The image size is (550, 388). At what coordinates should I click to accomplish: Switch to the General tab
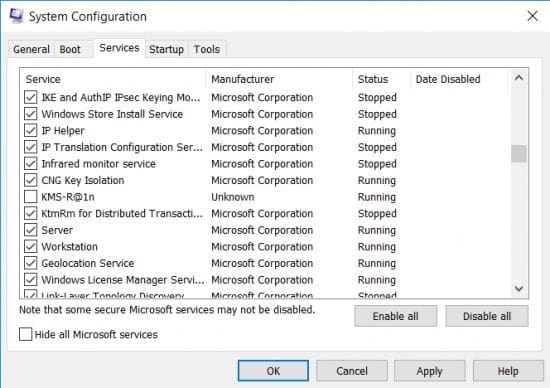pyautogui.click(x=32, y=49)
